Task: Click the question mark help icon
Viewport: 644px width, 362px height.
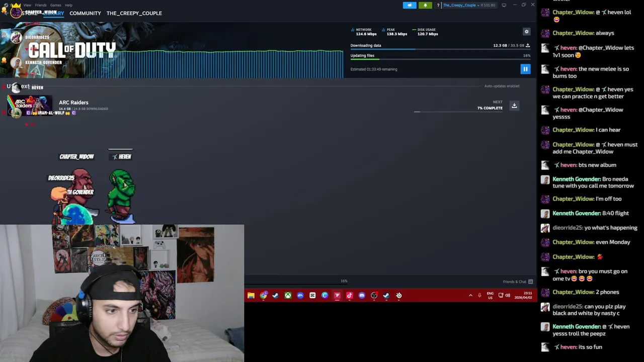Action: tap(438, 5)
